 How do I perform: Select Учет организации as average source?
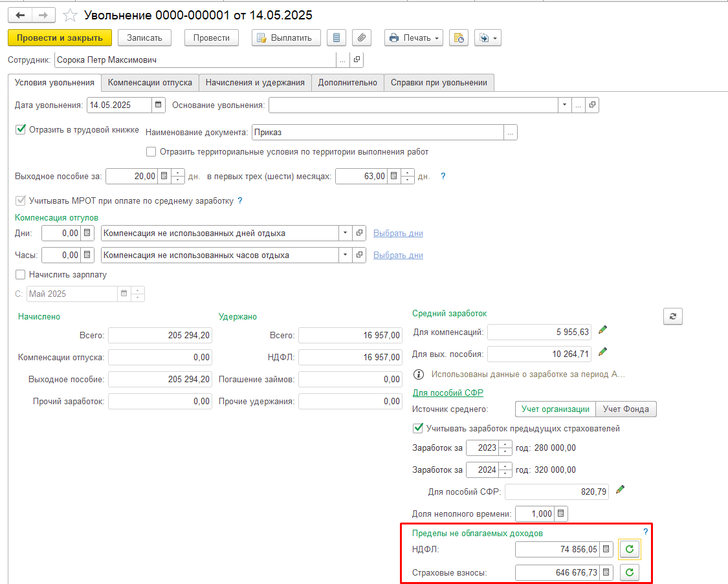coord(555,409)
